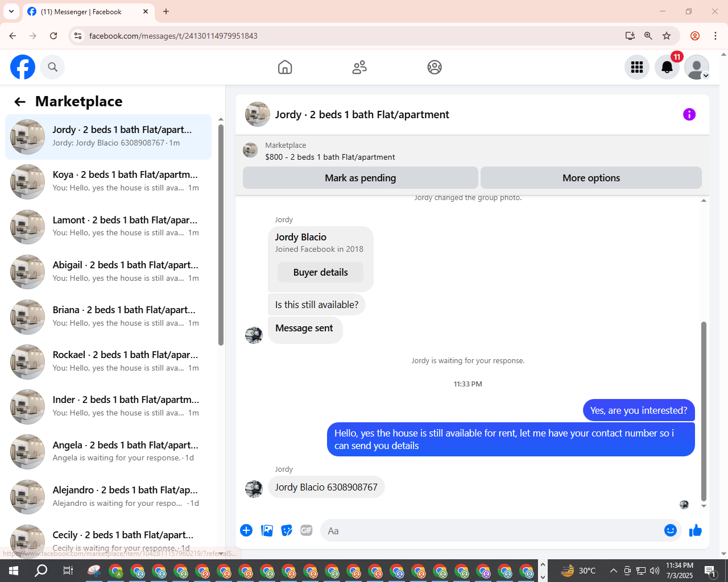
Task: Click the conversation list scrollbar
Action: pos(221,235)
